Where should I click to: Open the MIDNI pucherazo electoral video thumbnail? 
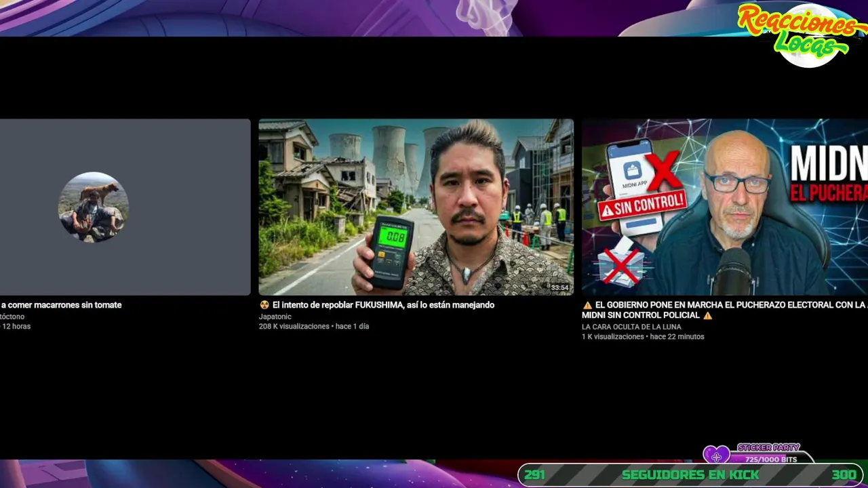725,207
